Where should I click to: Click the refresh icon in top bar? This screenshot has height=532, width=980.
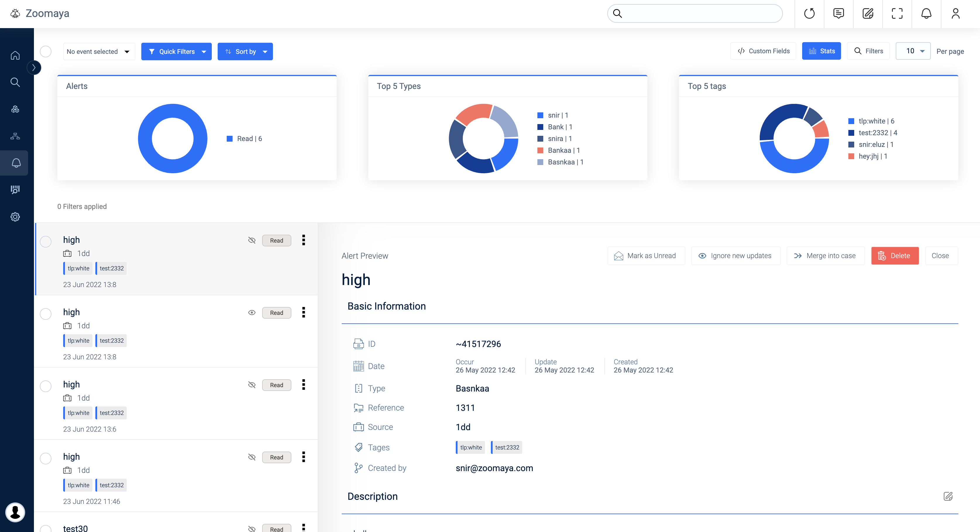809,14
